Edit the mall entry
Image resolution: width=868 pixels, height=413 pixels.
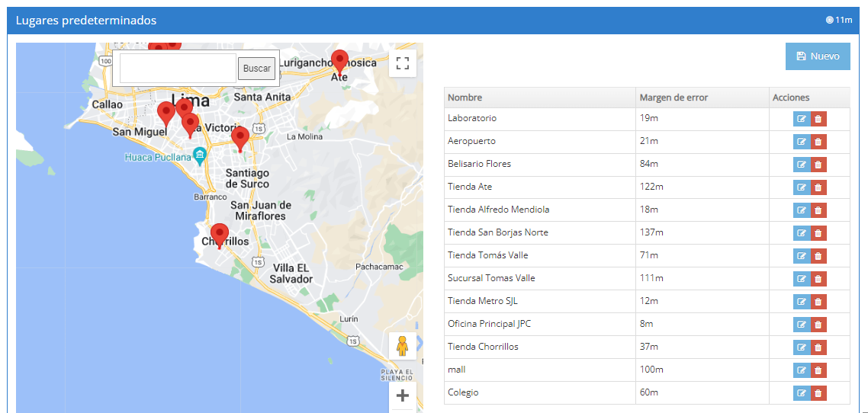click(x=801, y=370)
